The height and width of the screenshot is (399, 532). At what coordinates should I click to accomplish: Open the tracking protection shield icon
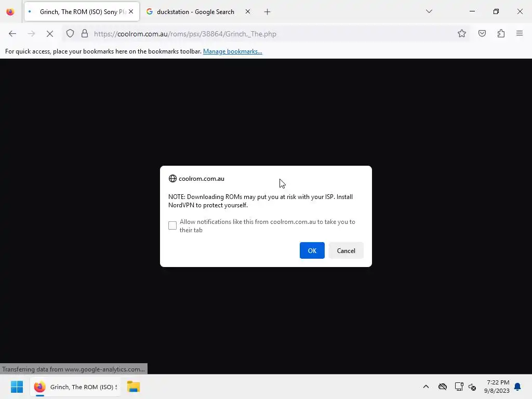coord(70,34)
